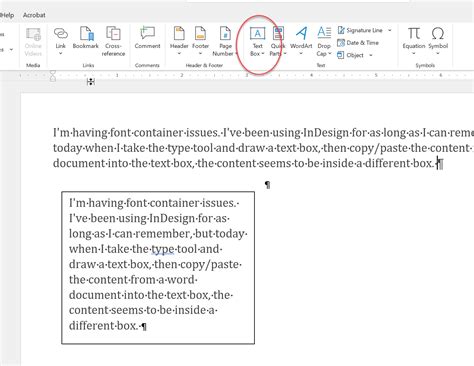Add a new Comment
This screenshot has height=366, width=474.
click(x=147, y=38)
